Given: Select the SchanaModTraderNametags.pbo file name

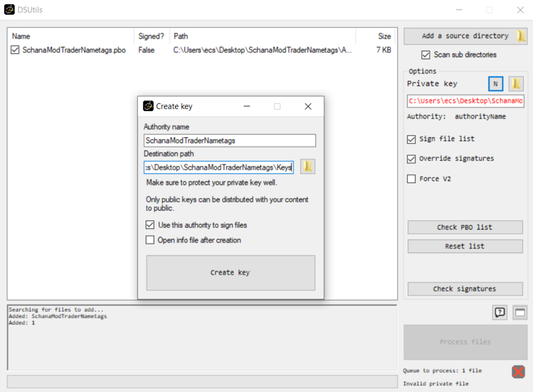Looking at the screenshot, I should [74, 50].
